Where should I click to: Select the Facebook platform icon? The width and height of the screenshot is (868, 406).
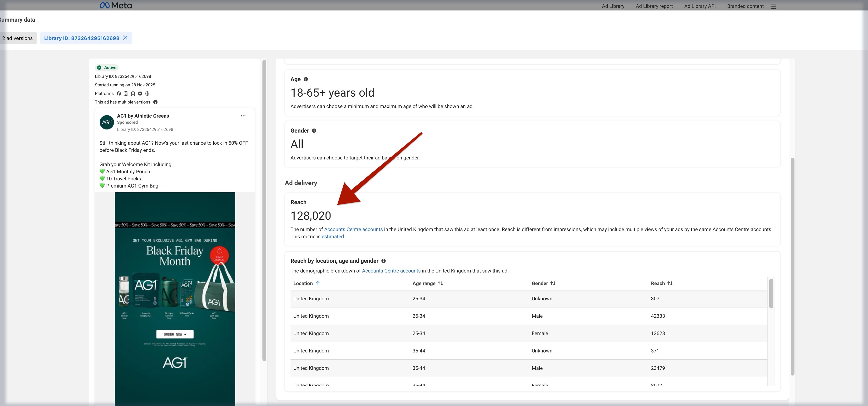[119, 94]
